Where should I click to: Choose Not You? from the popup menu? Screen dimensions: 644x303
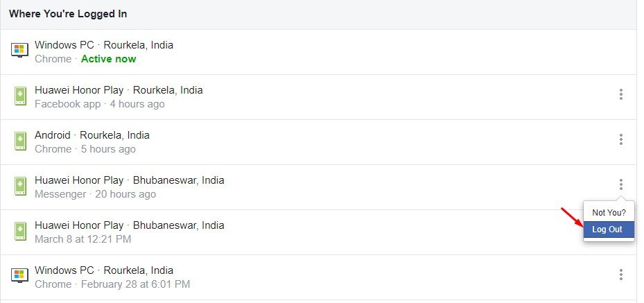click(609, 213)
